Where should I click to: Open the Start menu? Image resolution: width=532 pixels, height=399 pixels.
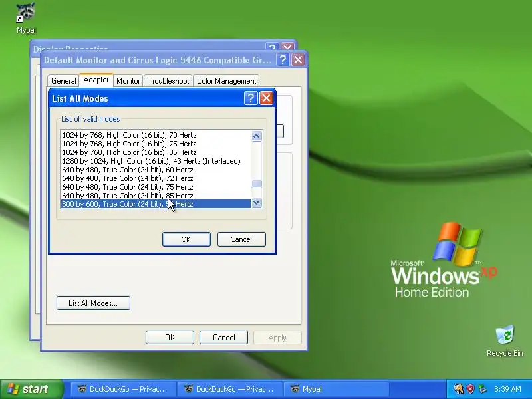pos(31,389)
